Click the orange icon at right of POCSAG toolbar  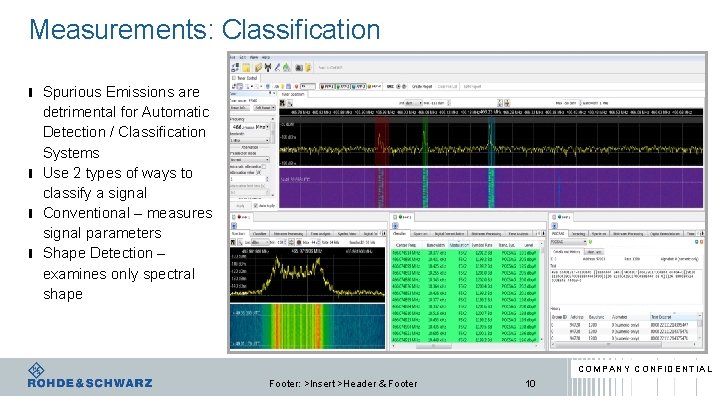pyautogui.click(x=702, y=242)
